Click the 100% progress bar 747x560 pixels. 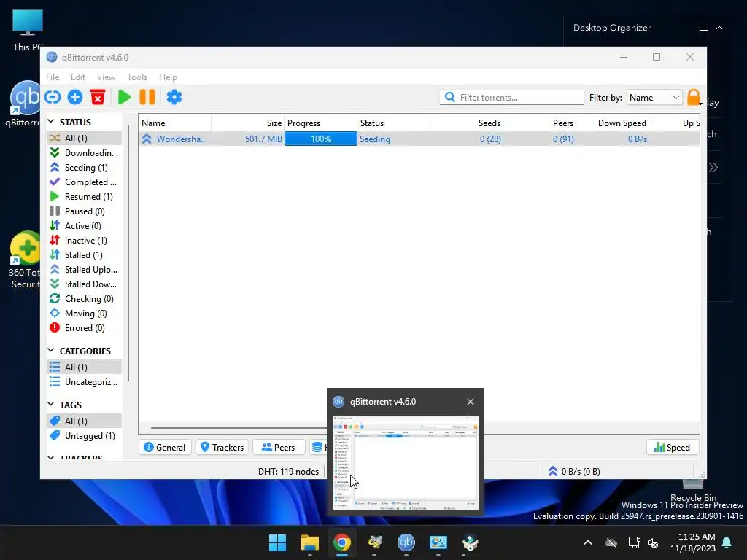(x=321, y=139)
